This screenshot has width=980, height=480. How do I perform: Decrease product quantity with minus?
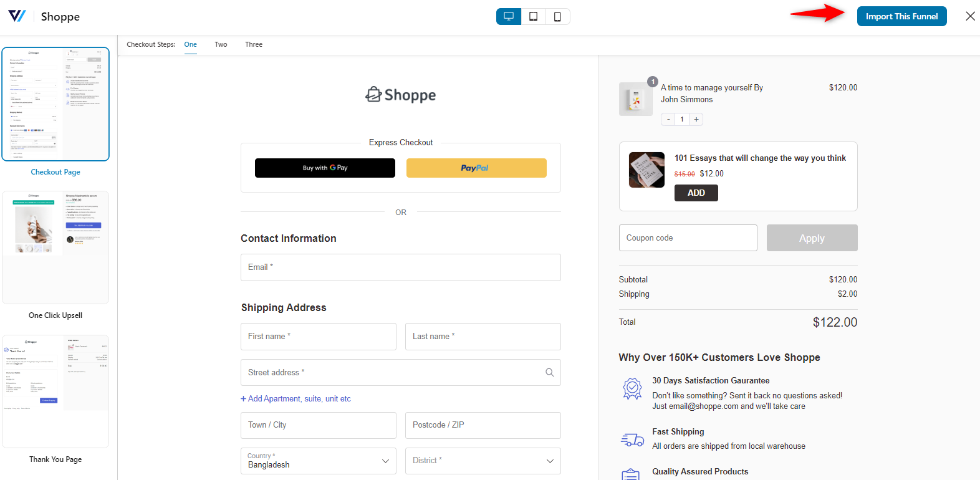tap(668, 119)
